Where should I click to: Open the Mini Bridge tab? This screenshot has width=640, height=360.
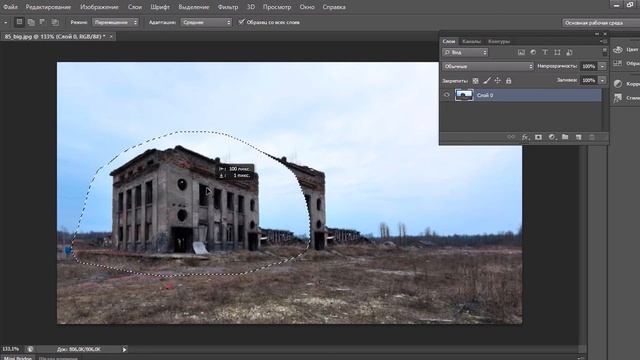(x=18, y=358)
